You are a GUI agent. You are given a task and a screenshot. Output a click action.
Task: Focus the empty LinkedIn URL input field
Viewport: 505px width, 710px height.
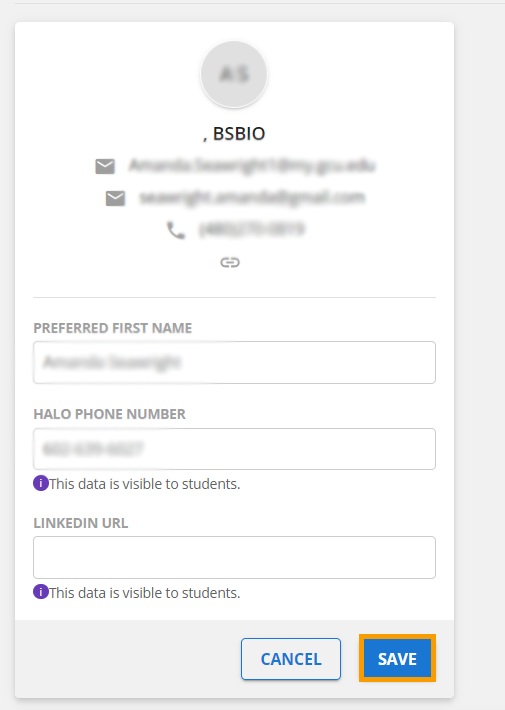pyautogui.click(x=234, y=557)
